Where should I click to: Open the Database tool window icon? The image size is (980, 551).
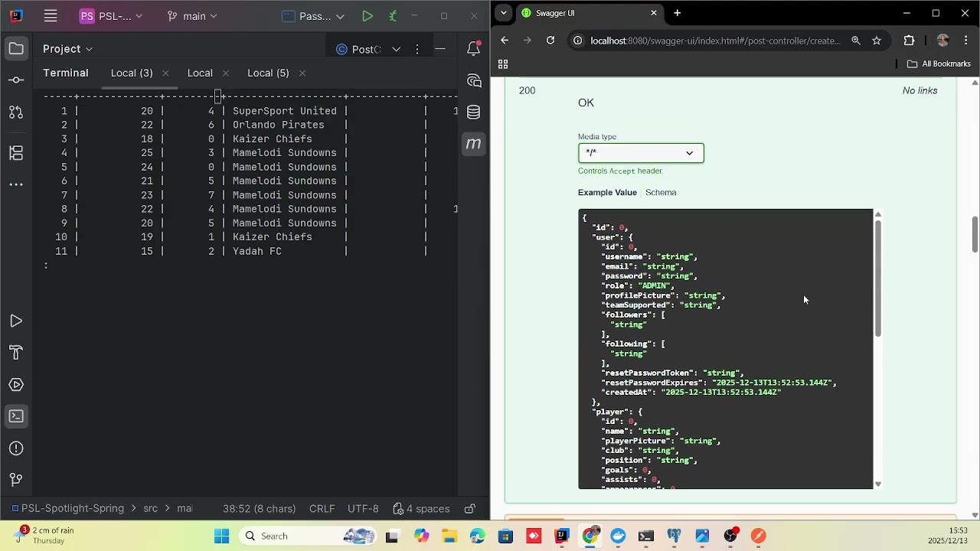(474, 112)
